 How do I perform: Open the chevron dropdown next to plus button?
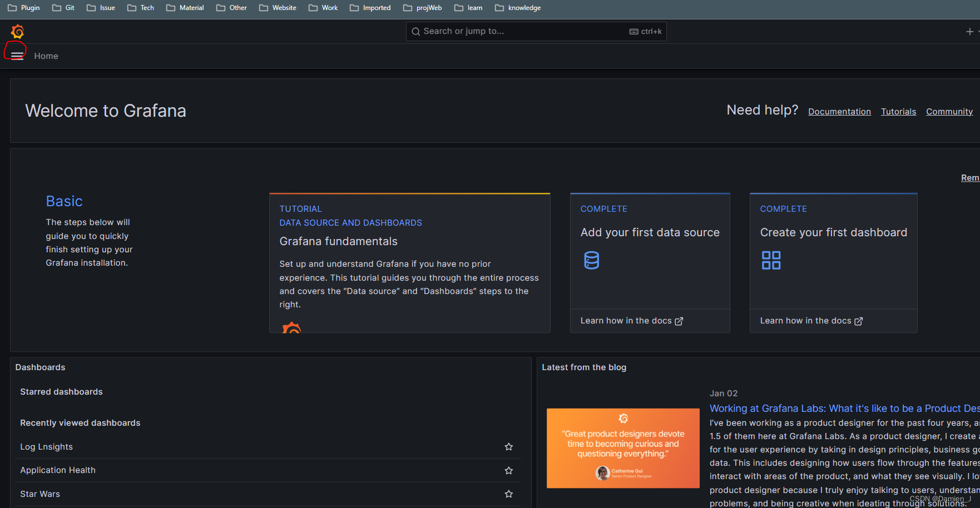click(x=978, y=31)
